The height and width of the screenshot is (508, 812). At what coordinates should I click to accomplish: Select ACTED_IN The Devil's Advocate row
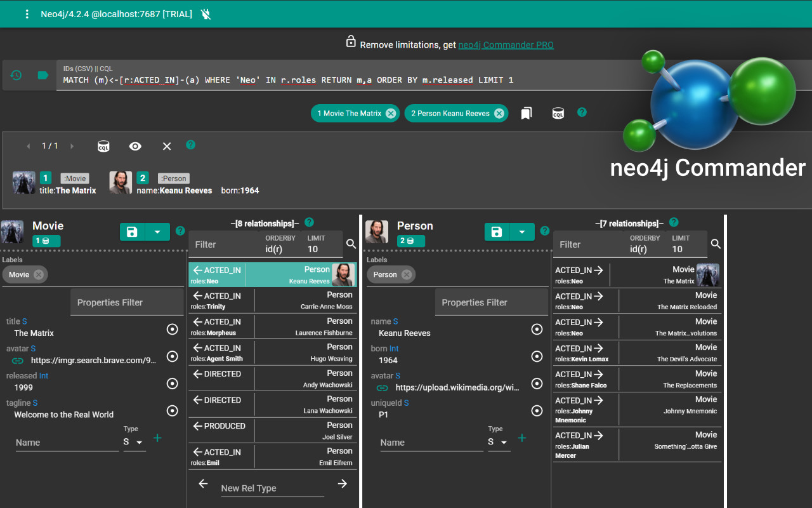click(x=638, y=353)
